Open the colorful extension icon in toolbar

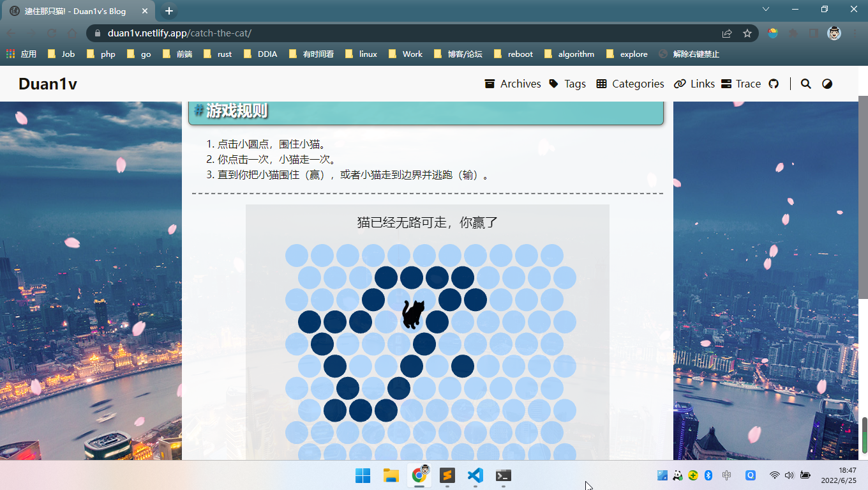click(773, 33)
